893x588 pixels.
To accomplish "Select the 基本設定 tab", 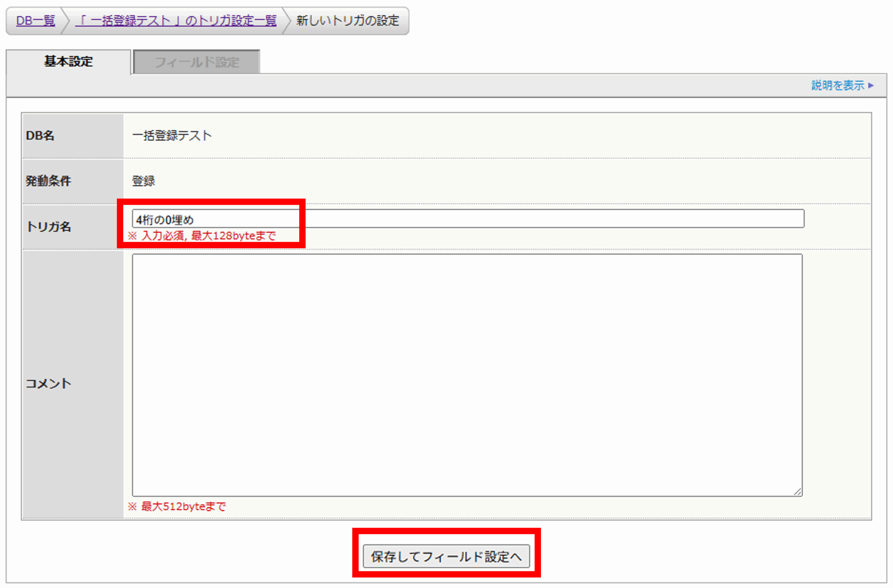I will coord(68,61).
